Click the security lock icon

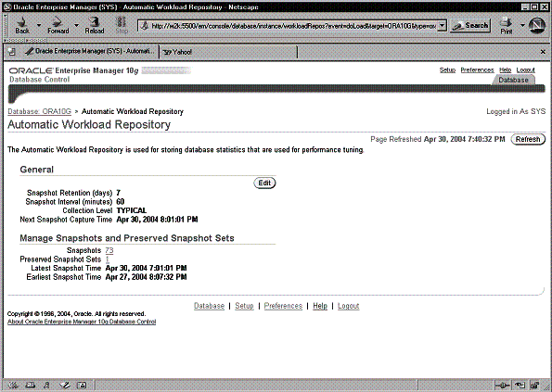(535, 386)
